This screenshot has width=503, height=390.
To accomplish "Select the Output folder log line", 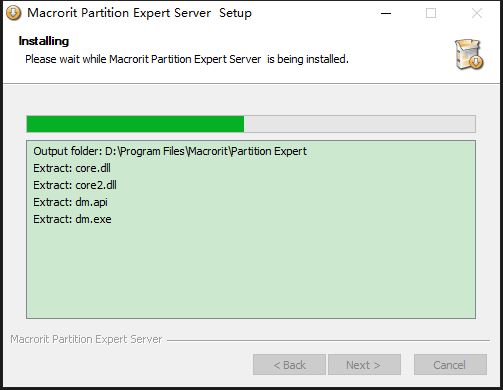I will click(170, 151).
